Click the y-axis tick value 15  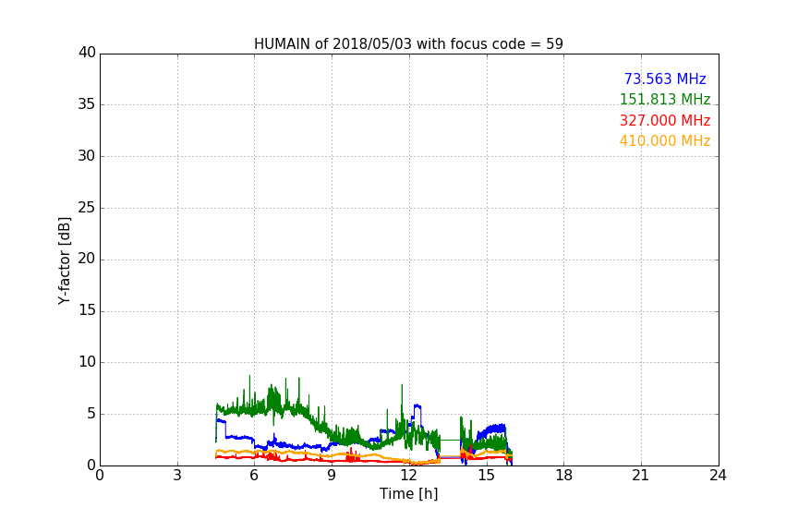pos(87,310)
